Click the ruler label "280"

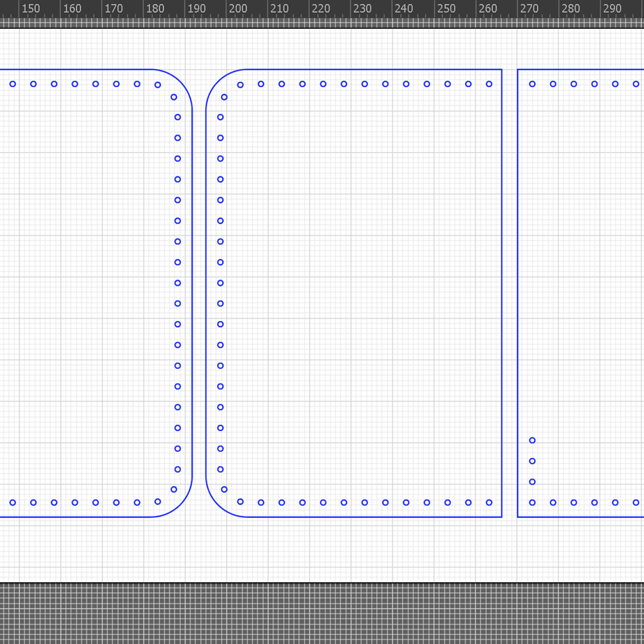pyautogui.click(x=571, y=8)
